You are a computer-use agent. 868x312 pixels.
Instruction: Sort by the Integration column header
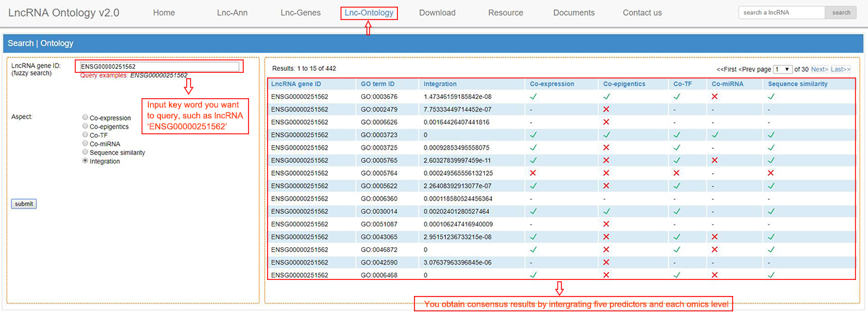tap(440, 84)
